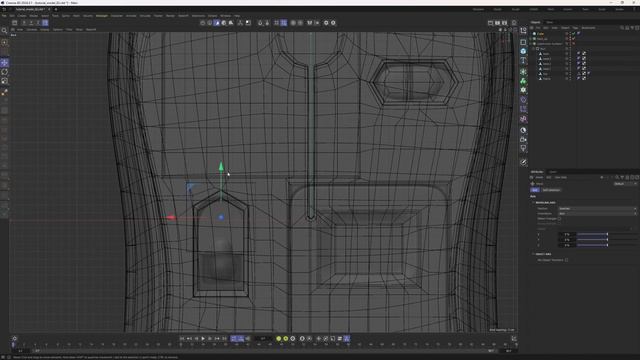Open the Orientation dropdown

(x=597, y=213)
